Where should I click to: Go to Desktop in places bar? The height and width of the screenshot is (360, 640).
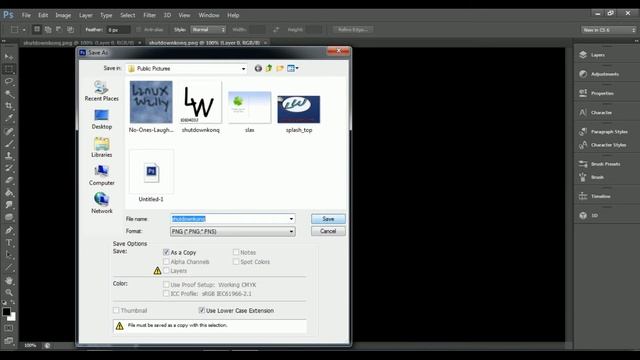point(102,119)
